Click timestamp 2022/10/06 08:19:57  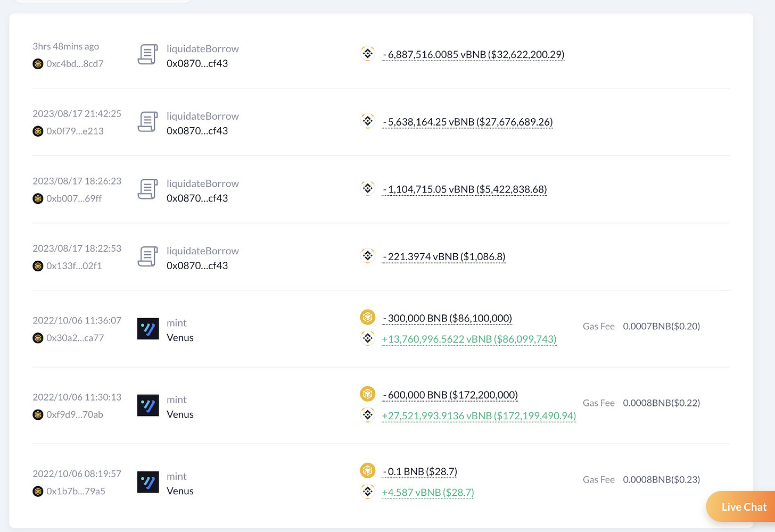77,474
